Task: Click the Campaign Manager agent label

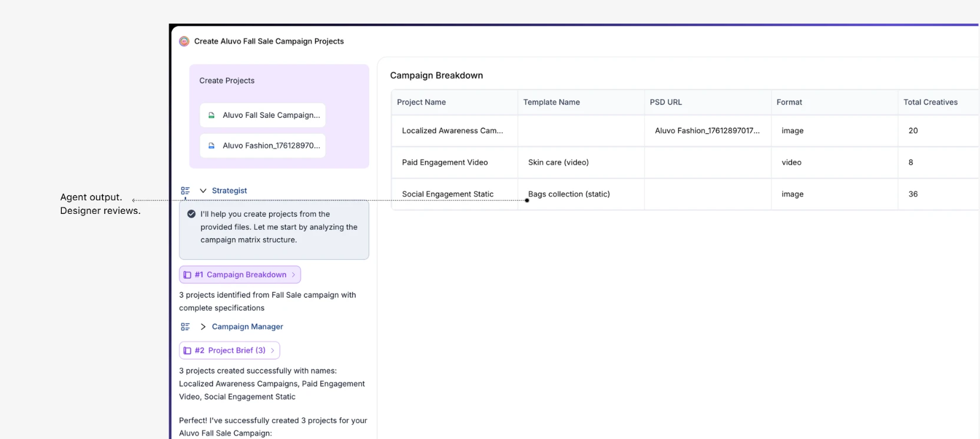Action: tap(247, 326)
